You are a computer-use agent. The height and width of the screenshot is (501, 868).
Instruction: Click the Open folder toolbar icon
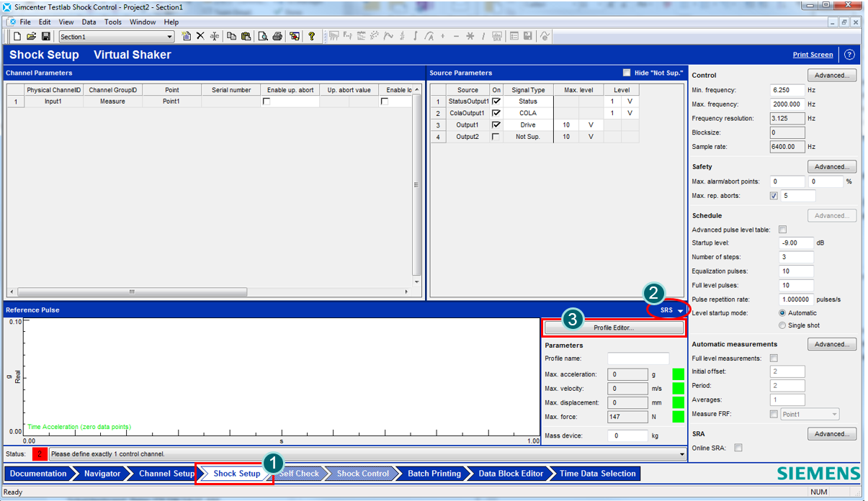tap(31, 36)
